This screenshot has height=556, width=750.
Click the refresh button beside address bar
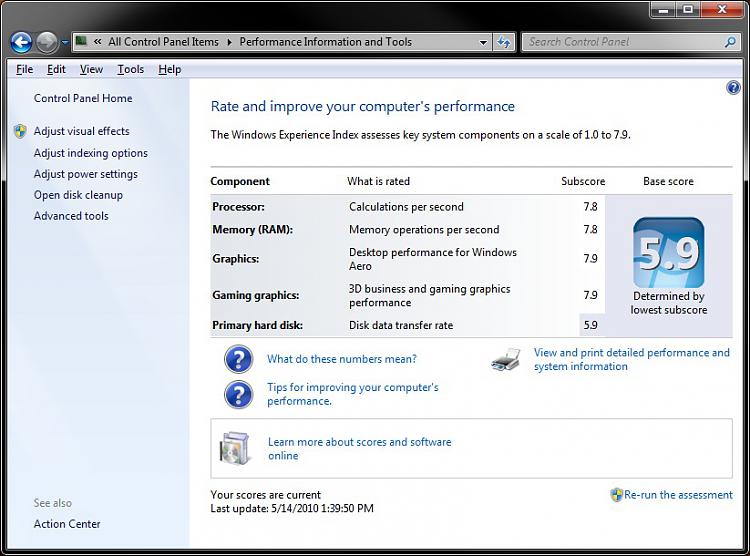coord(503,42)
